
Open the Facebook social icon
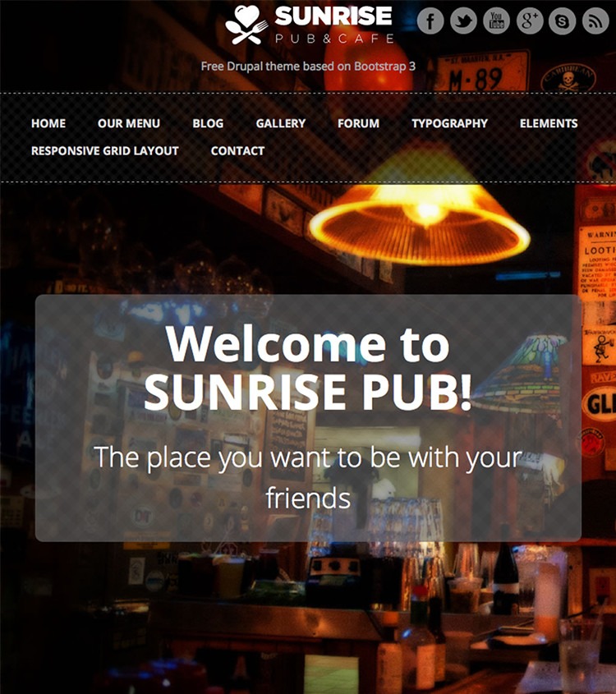[430, 21]
